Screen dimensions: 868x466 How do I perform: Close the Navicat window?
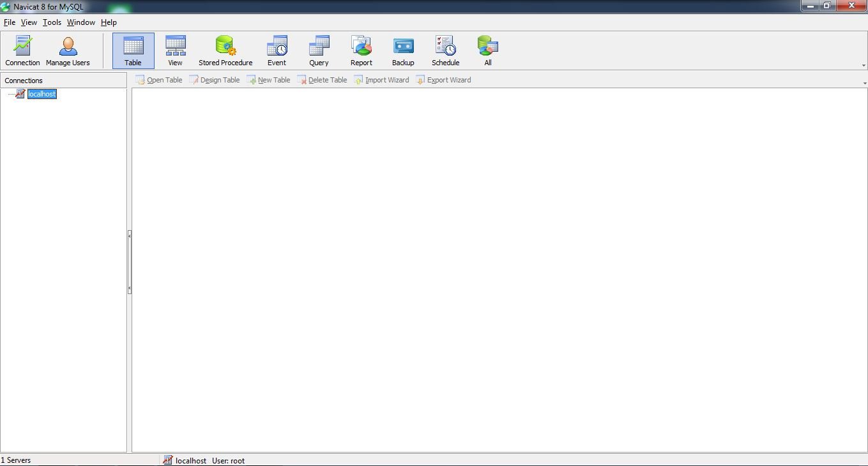pyautogui.click(x=851, y=6)
